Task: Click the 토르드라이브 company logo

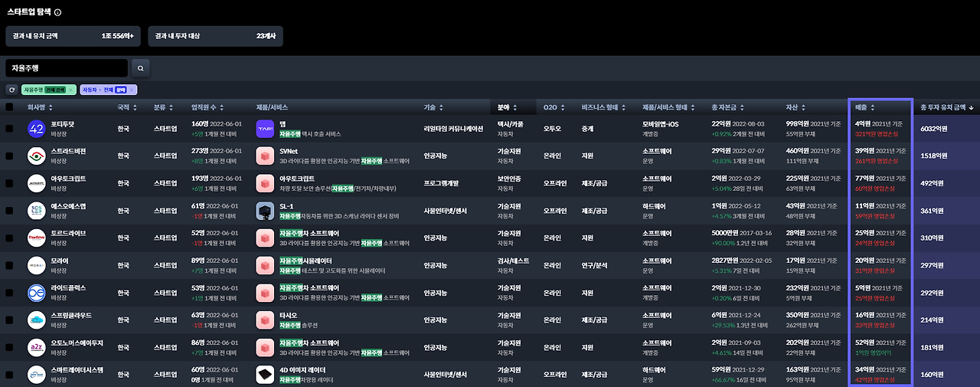Action: (36, 238)
